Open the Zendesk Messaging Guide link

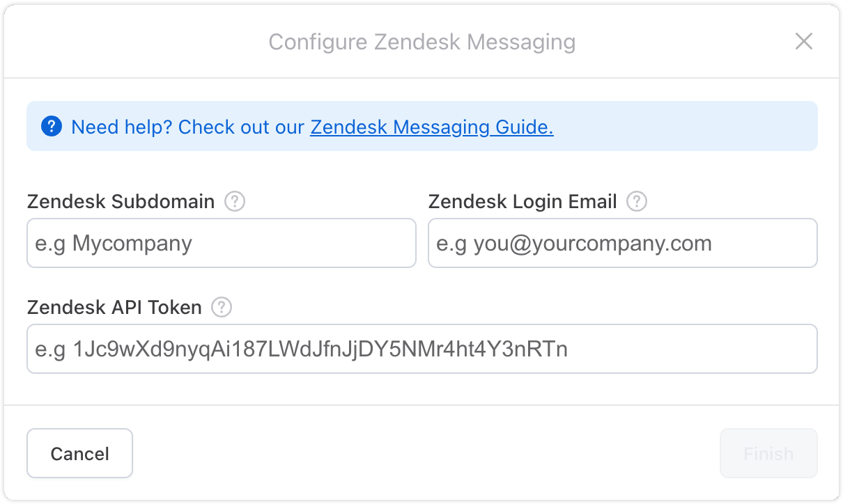(431, 127)
